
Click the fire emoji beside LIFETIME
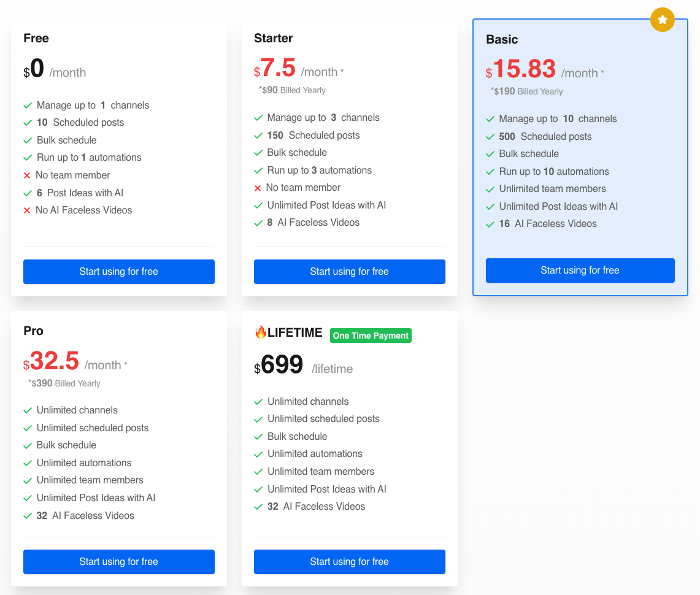tap(260, 332)
